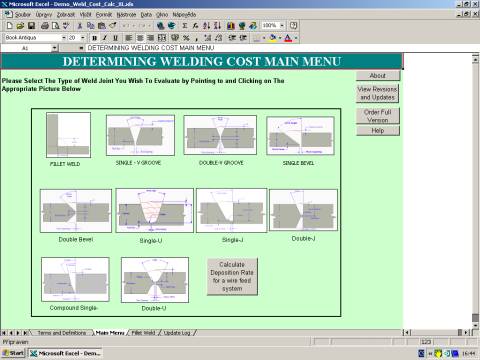Select the Single-V Groove picture
Screen dimensions: 480x360
pos(140,135)
